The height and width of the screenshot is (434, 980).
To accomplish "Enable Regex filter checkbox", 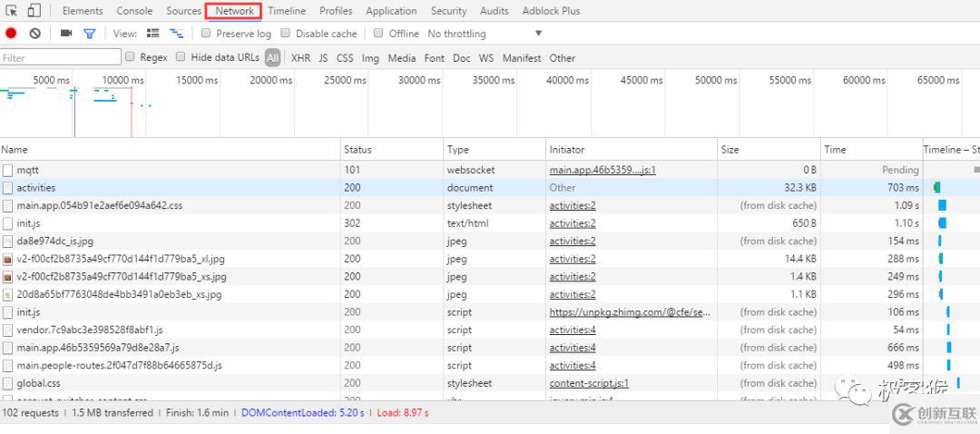I will click(130, 56).
